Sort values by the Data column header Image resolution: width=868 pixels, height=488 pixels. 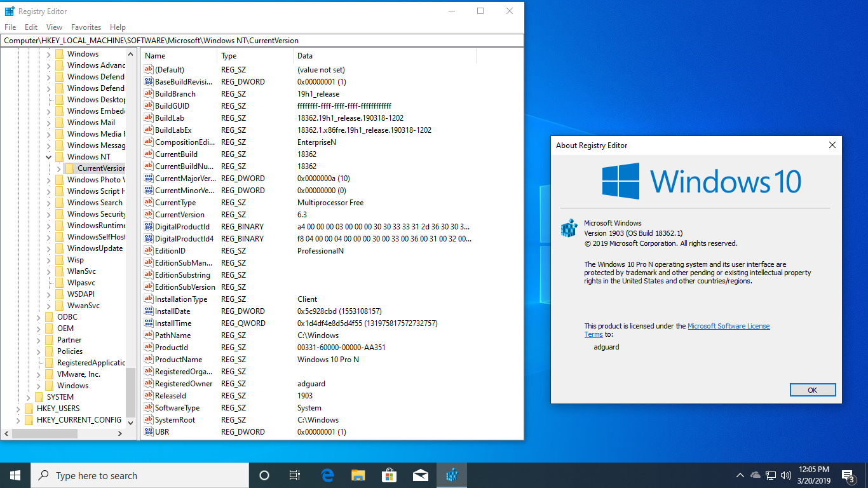384,56
